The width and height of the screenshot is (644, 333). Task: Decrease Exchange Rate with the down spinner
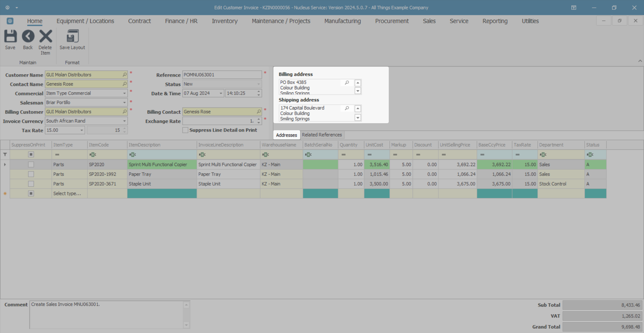259,123
